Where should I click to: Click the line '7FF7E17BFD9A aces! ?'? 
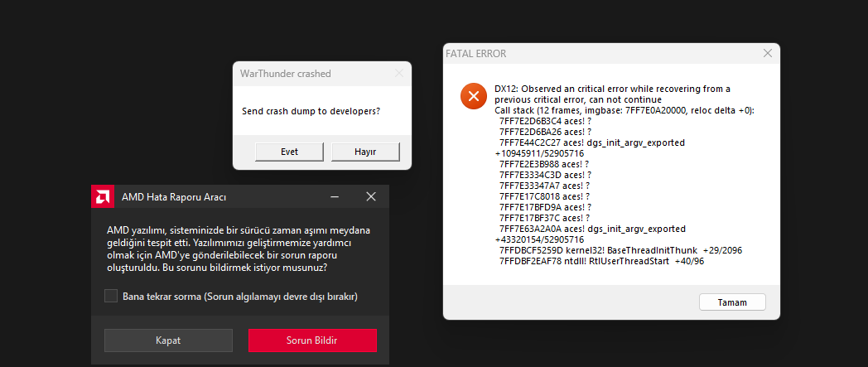tap(545, 207)
